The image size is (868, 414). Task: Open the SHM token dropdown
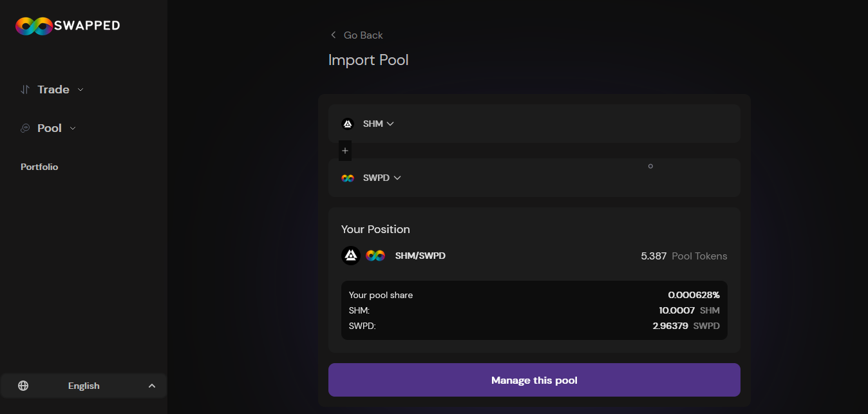(379, 124)
